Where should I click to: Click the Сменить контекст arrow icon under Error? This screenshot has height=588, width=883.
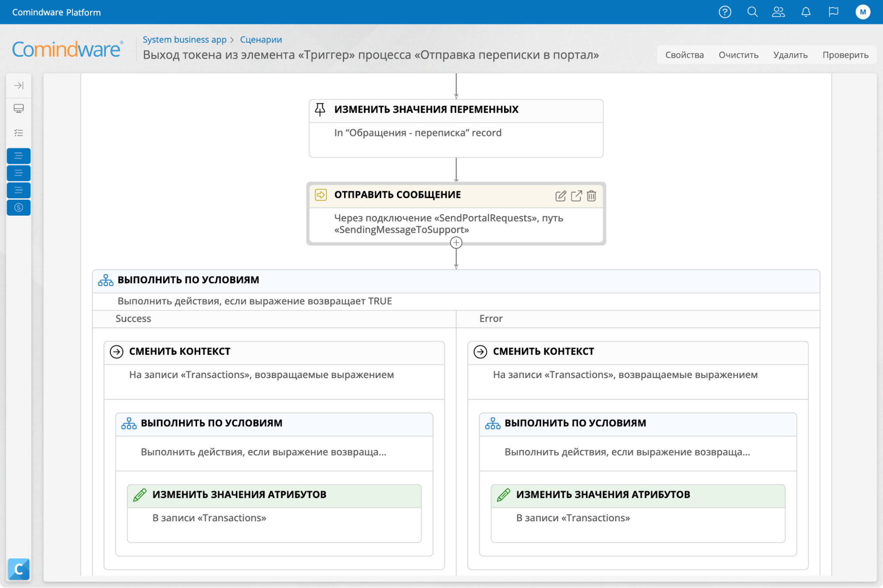pos(480,352)
